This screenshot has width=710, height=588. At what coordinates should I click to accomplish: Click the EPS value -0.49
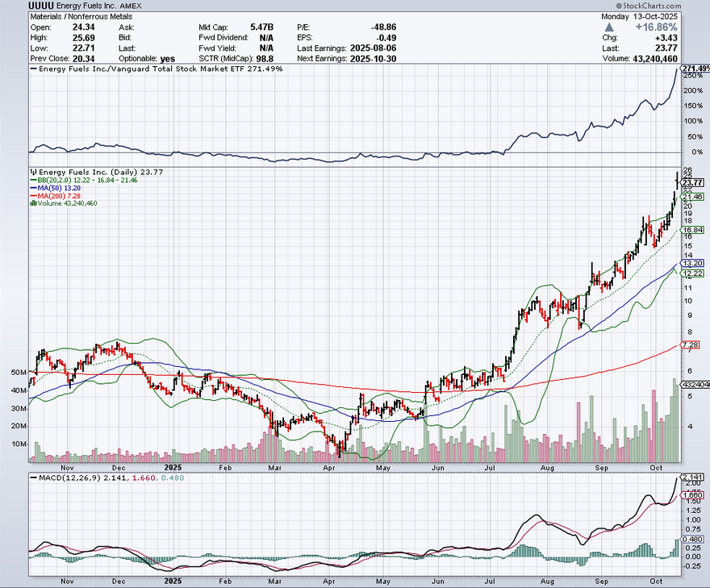click(386, 38)
